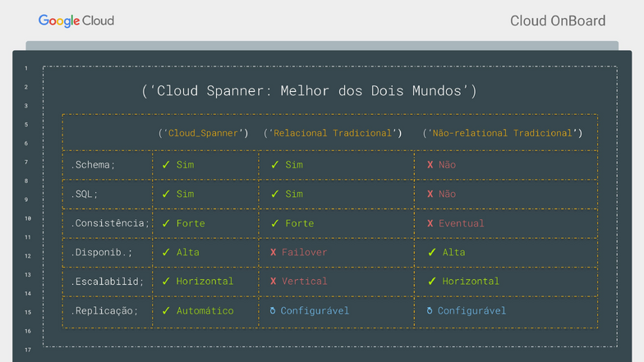Click the checkmark beside Horizontal in Cloud_Spanner column
This screenshot has height=362, width=644.
166,282
